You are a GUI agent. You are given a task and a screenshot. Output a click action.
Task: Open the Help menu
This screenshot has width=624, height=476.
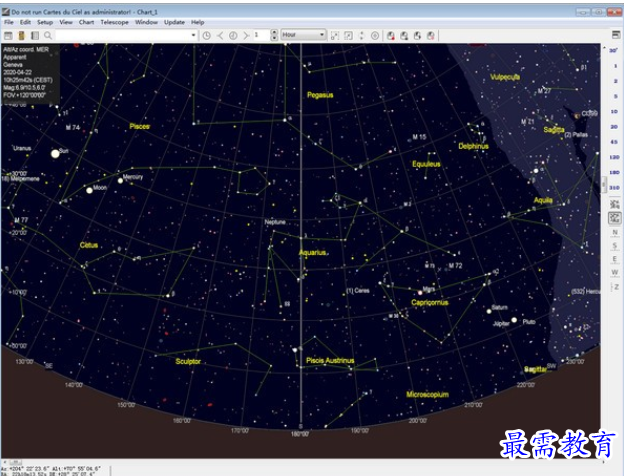coord(197,22)
